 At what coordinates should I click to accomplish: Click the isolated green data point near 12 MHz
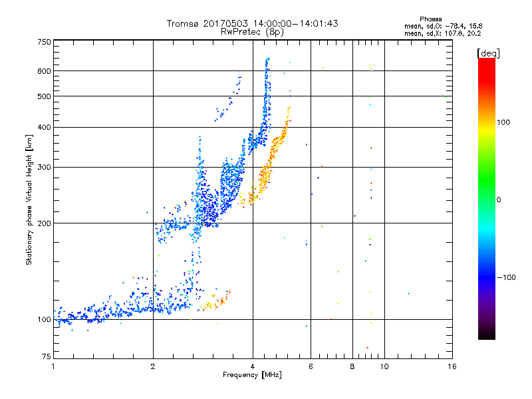click(408, 293)
